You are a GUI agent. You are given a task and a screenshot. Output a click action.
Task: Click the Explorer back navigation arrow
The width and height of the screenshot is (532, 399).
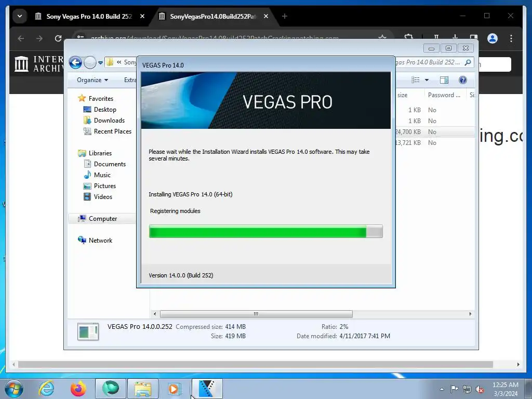pos(75,62)
